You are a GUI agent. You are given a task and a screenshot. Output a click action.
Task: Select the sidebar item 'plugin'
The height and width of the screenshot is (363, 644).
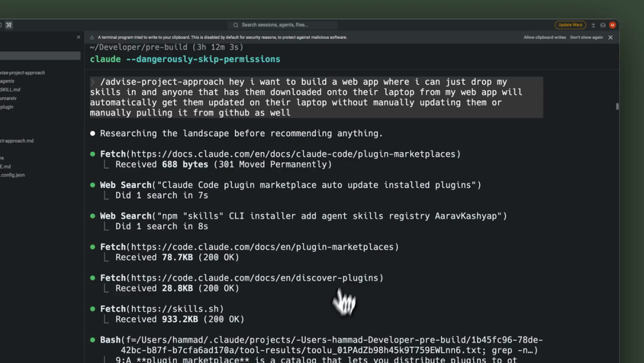tap(7, 107)
